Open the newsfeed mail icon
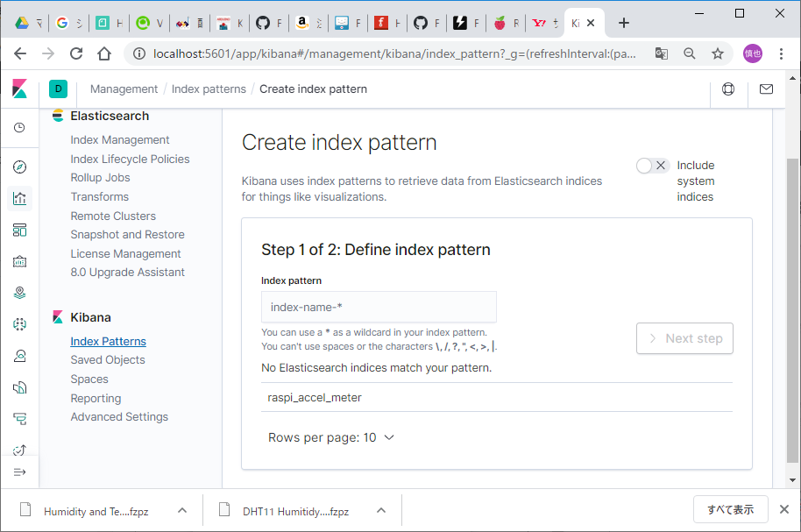Image resolution: width=801 pixels, height=532 pixels. pyautogui.click(x=766, y=89)
